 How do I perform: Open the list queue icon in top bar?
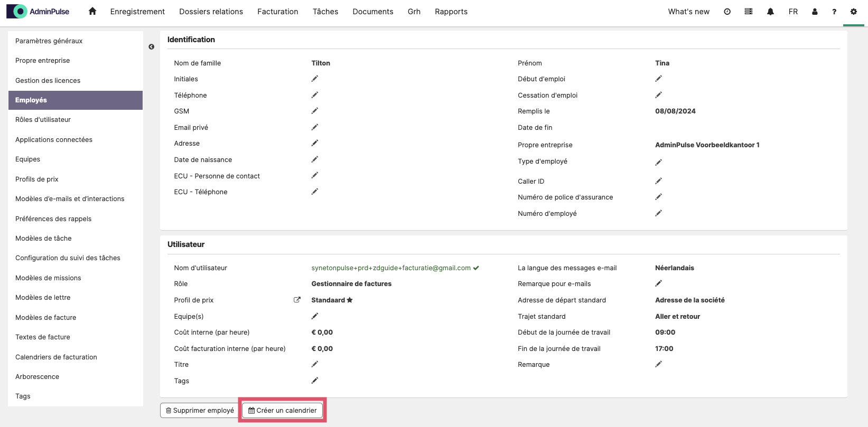[x=749, y=12]
